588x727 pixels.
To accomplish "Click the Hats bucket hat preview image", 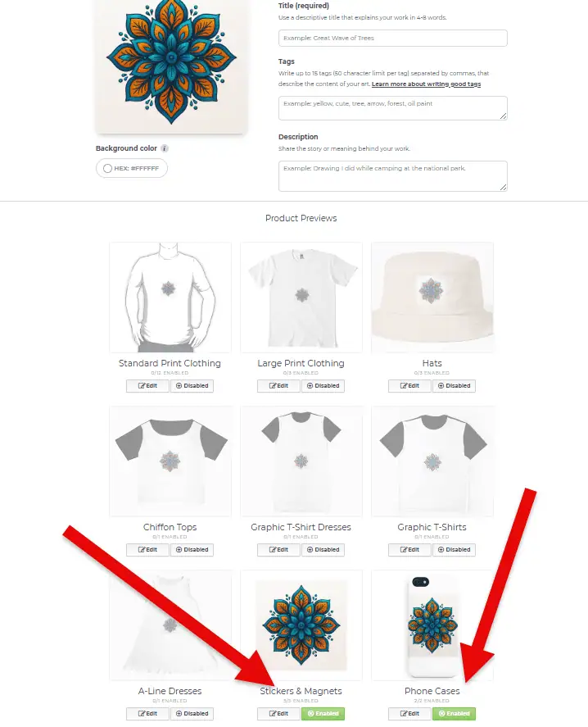I will click(432, 298).
